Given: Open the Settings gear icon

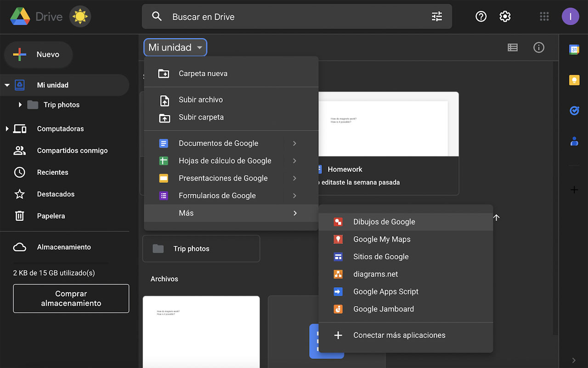Looking at the screenshot, I should 505,17.
